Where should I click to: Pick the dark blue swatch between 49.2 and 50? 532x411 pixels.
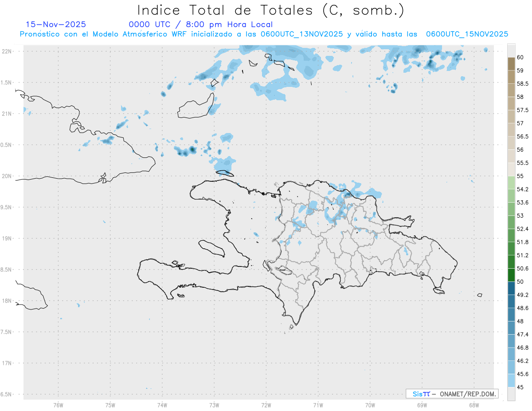pyautogui.click(x=511, y=288)
